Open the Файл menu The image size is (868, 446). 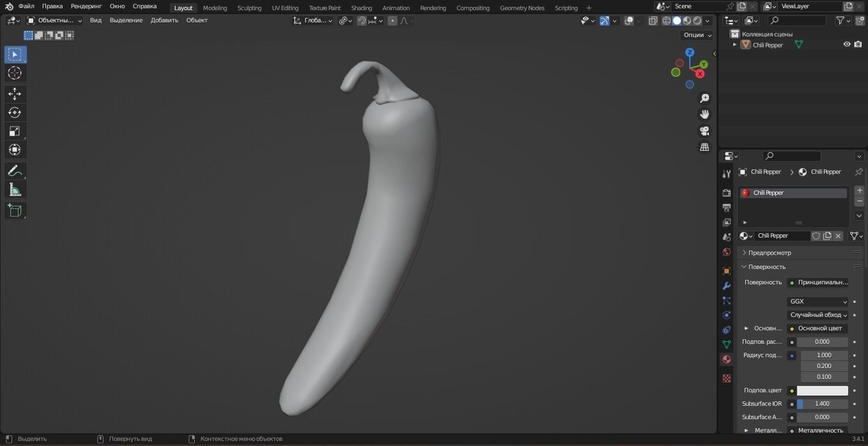point(26,6)
